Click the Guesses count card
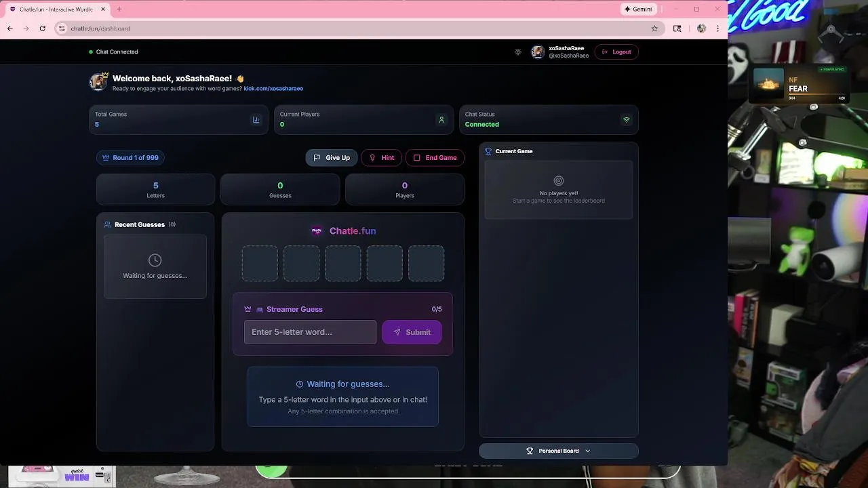 280,190
